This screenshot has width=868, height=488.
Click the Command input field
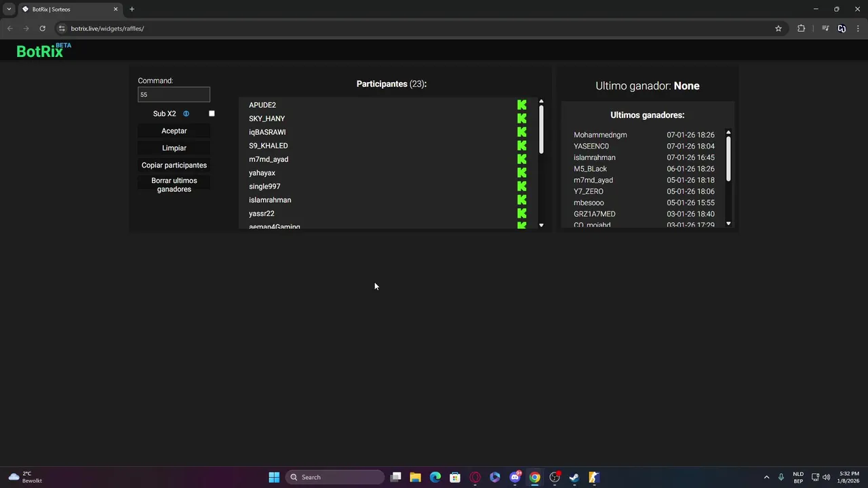174,94
